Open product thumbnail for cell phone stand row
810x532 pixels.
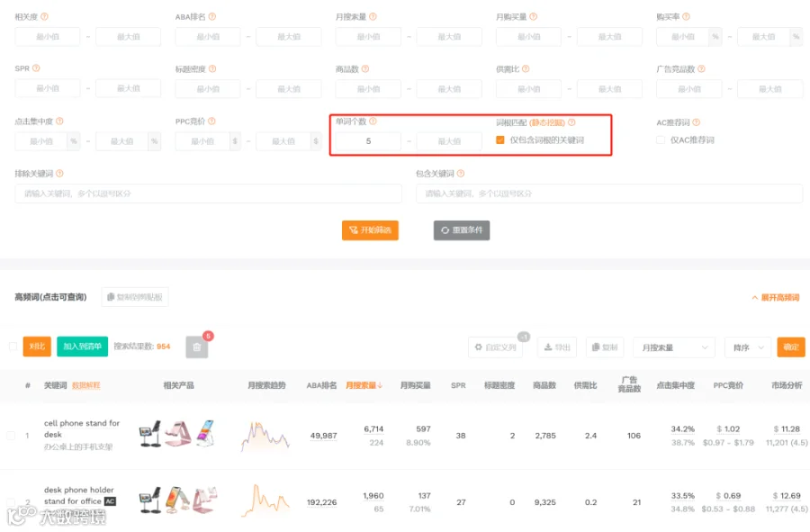[x=150, y=435]
